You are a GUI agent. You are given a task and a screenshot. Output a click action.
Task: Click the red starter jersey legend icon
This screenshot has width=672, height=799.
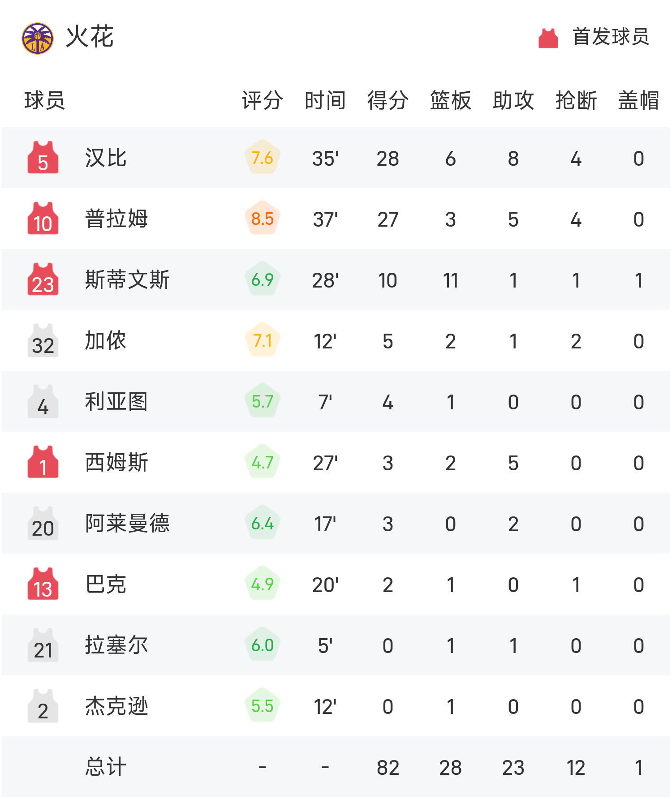pos(548,38)
